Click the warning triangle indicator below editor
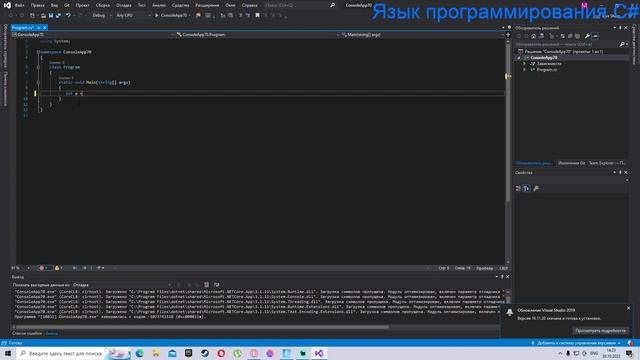This screenshot has height=360, width=640. [x=58, y=268]
